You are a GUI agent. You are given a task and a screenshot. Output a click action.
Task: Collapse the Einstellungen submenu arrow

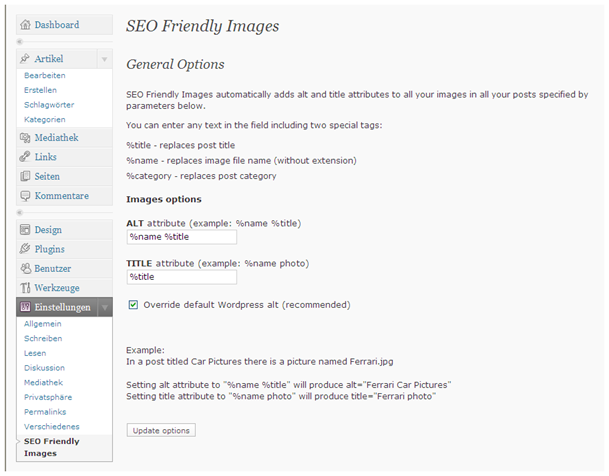(x=104, y=307)
